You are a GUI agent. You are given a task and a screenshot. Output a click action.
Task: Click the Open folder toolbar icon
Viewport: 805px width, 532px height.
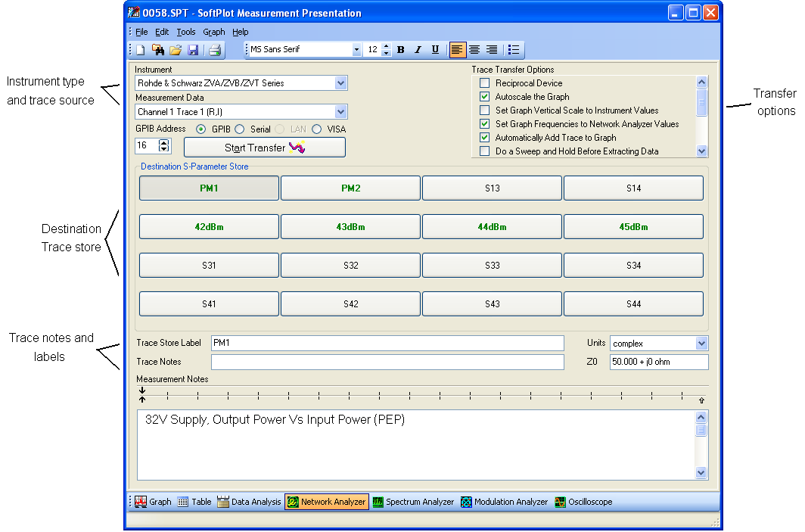coord(176,50)
